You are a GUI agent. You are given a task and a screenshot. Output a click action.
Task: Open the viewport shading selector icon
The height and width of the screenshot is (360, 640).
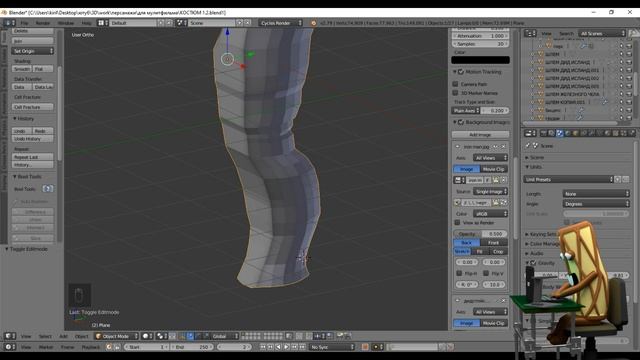coord(147,336)
